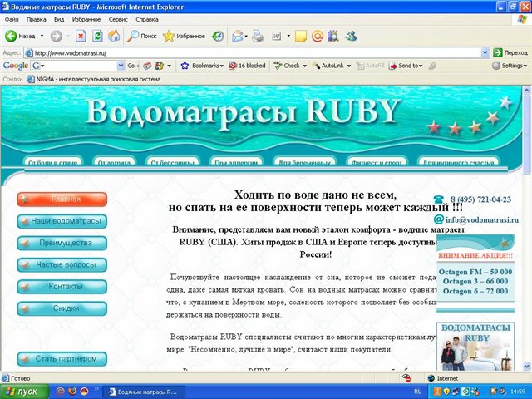Open Favorites (Избранное) star button
This screenshot has width=532, height=399.
click(x=184, y=36)
